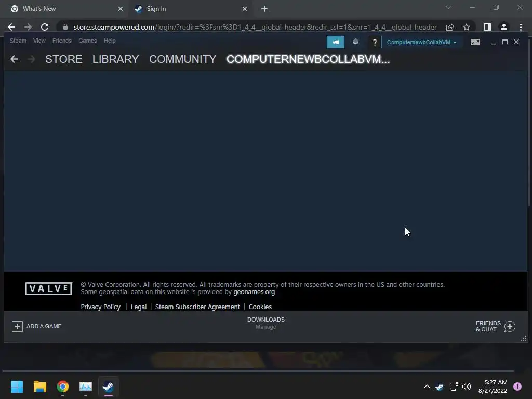Open the Steam Subscriber Agreement link
532x399 pixels.
(x=197, y=307)
